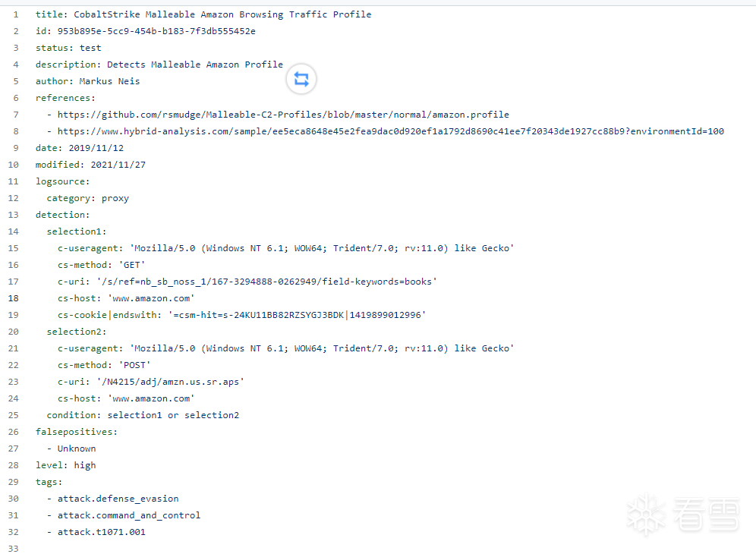Click the 'condition: selection1 or selection2' line
The image size is (756, 554).
[143, 415]
